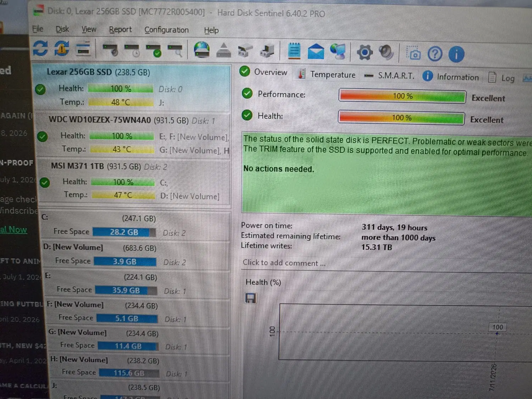Screen dimensions: 532x399
Task: Click the Lexar 48 °C temperature bar
Action: tap(121, 102)
